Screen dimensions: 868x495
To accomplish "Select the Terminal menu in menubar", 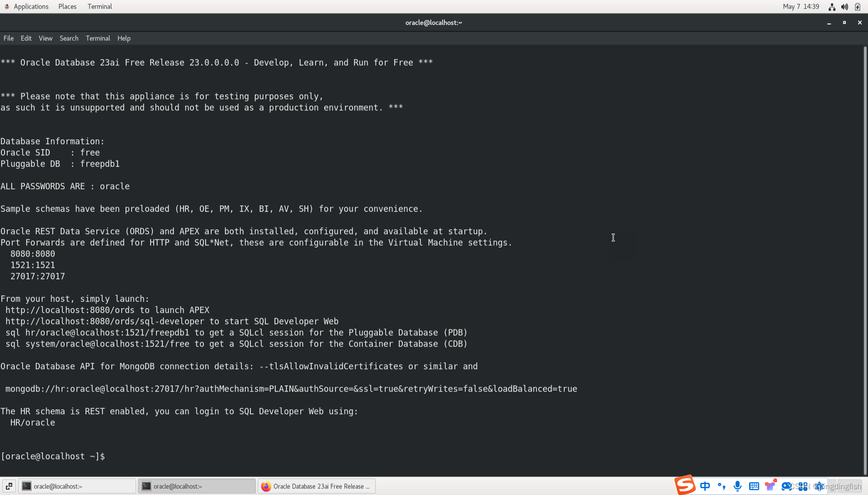I will point(97,38).
